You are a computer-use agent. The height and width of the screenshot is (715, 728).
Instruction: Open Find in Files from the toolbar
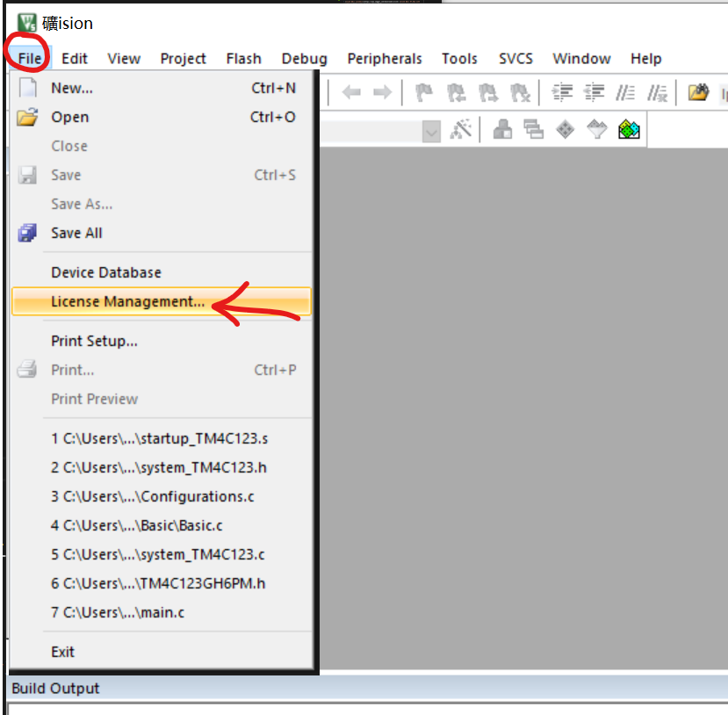[698, 92]
